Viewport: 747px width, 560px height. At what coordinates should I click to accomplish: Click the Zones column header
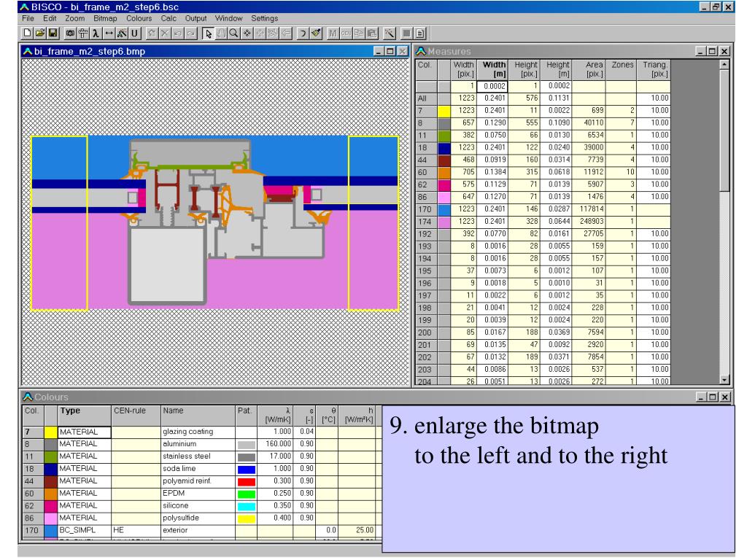622,69
